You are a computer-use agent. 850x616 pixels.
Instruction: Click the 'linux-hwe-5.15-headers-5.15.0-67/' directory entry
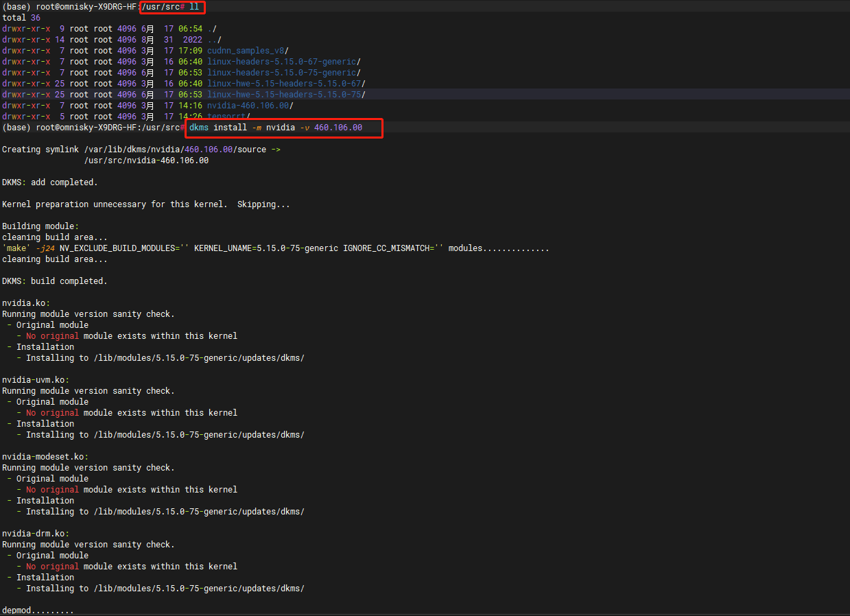(x=286, y=84)
